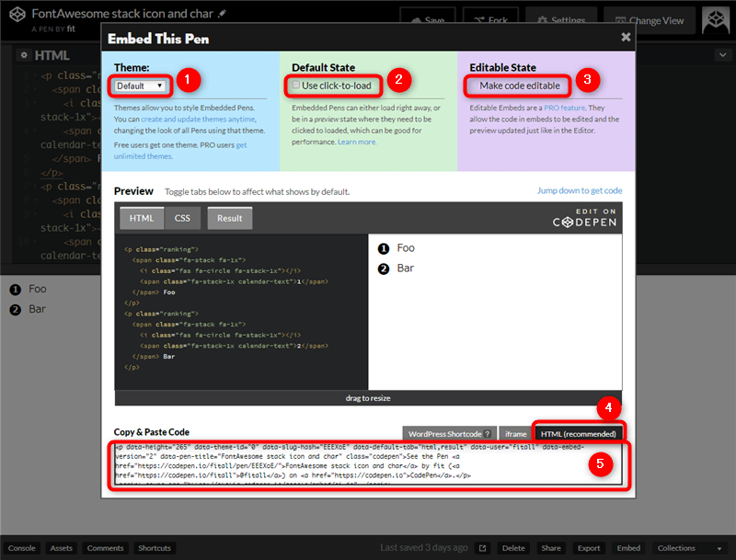Image resolution: width=736 pixels, height=560 pixels.
Task: Toggle Make code editable checkbox
Action: 472,86
